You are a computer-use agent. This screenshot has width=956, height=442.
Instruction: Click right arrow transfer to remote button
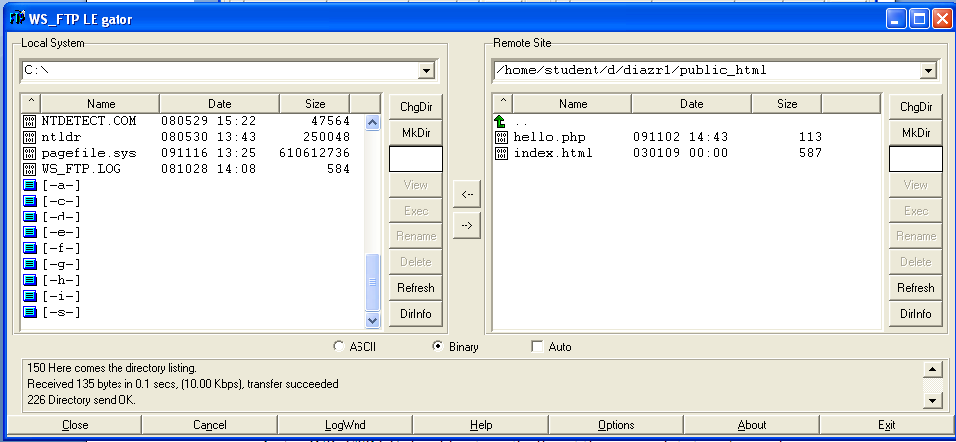tap(467, 226)
